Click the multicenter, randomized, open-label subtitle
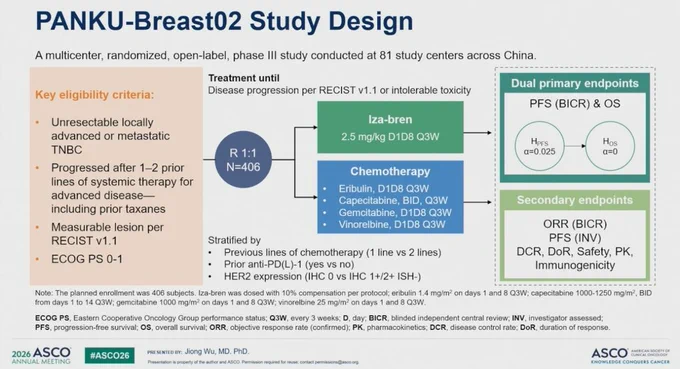This screenshot has height=369, width=680. 286,56
